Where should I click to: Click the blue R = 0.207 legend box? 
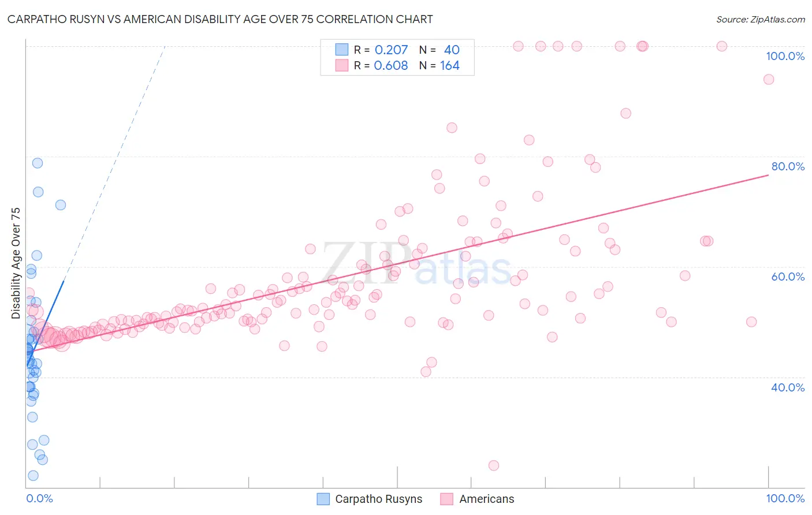342,50
